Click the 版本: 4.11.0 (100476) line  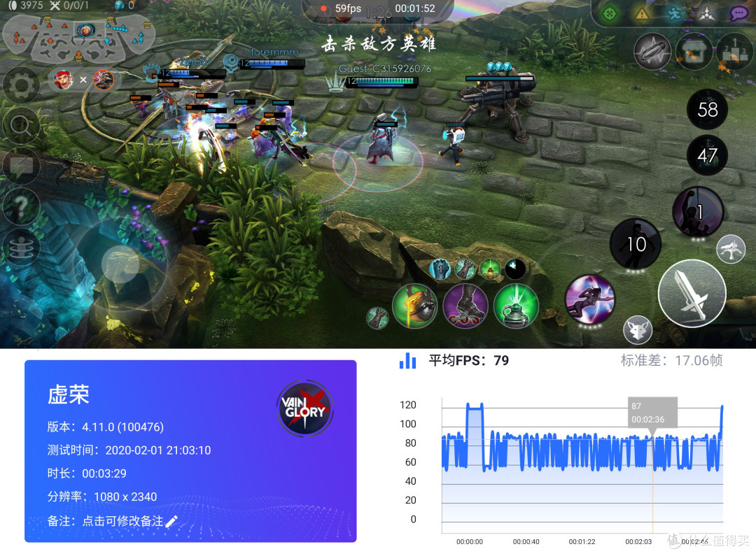pos(106,427)
